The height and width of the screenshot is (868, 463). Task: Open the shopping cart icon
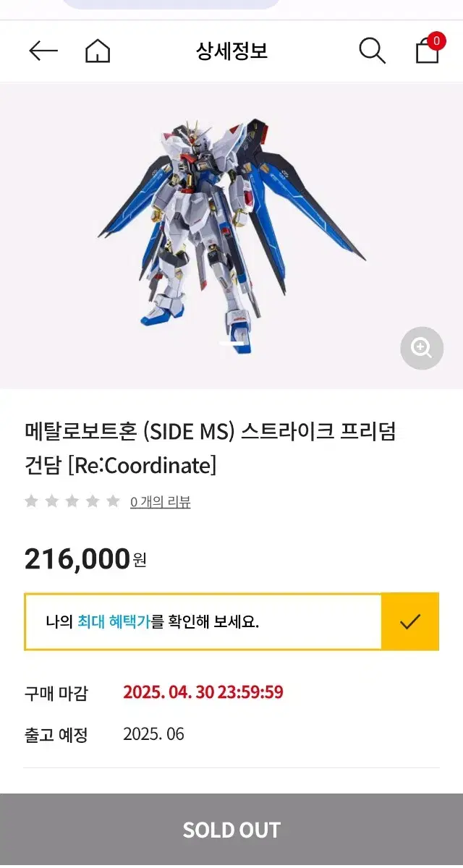(428, 51)
